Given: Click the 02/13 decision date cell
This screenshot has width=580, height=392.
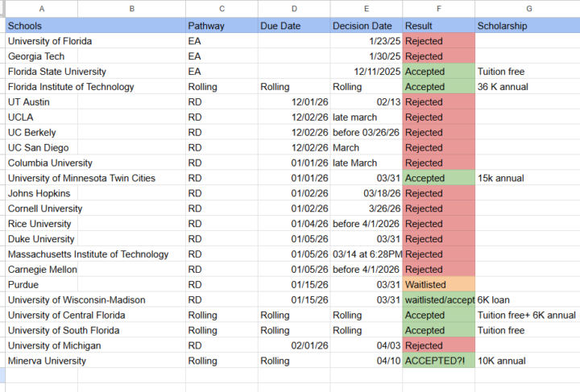Looking at the screenshot, I should (x=367, y=102).
